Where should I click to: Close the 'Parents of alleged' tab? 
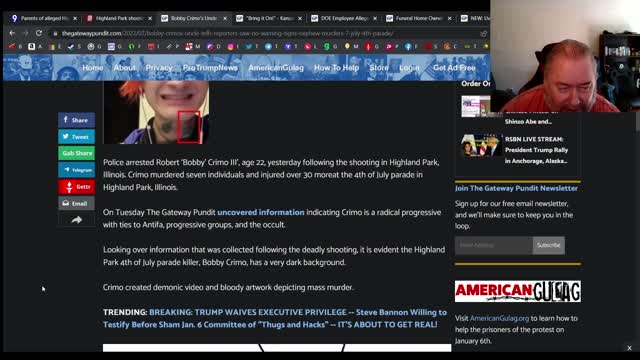tap(75, 18)
